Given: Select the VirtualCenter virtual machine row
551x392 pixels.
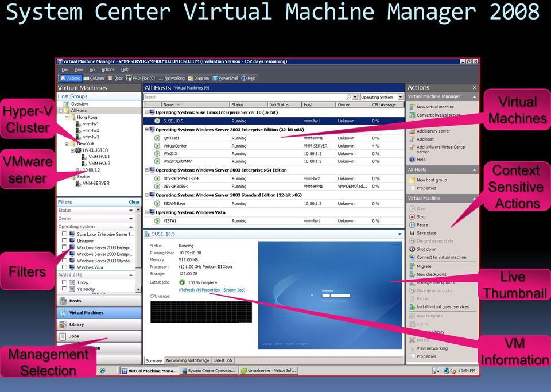Looking at the screenshot, I should (274, 146).
